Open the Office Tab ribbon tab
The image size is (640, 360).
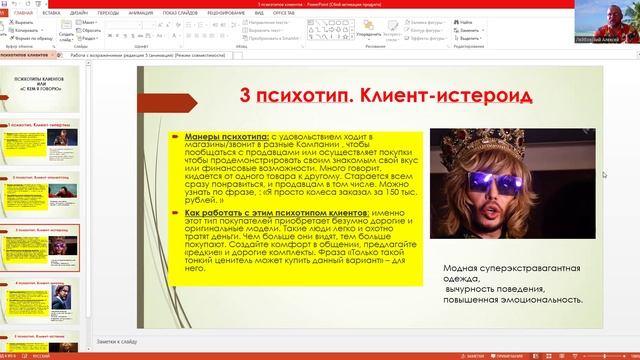coord(283,13)
